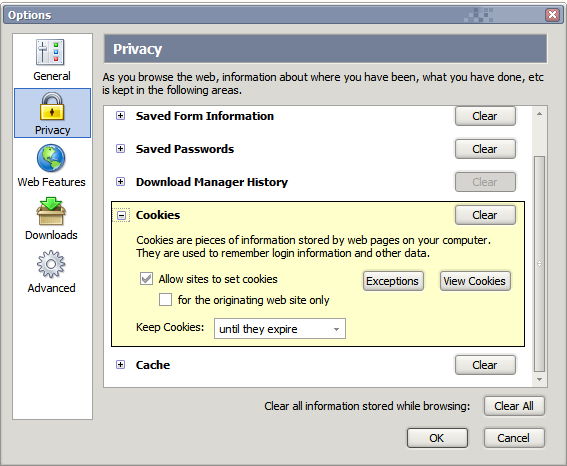Click the "Keep Cookies:" label

point(170,327)
